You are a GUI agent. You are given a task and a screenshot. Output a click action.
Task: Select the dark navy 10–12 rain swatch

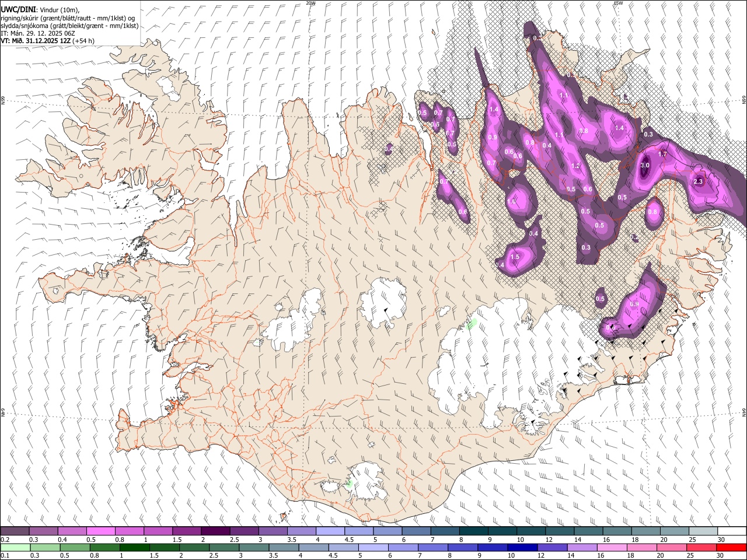(x=522, y=547)
